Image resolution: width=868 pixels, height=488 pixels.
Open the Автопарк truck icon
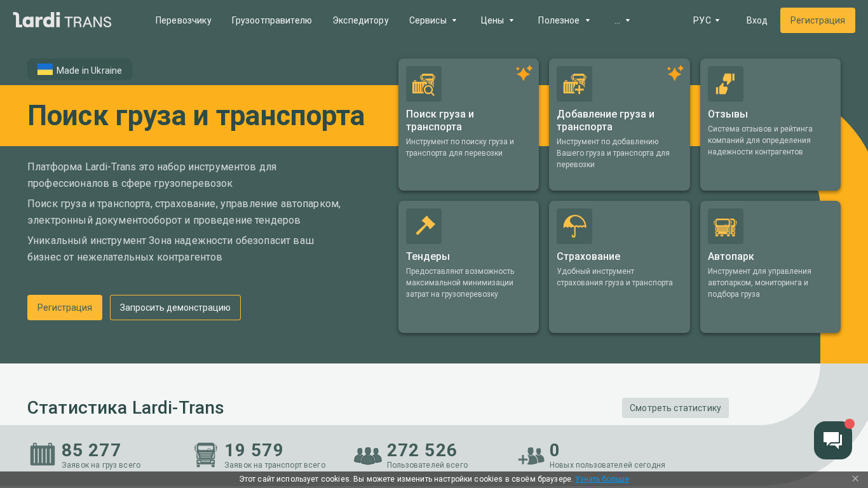click(x=725, y=226)
